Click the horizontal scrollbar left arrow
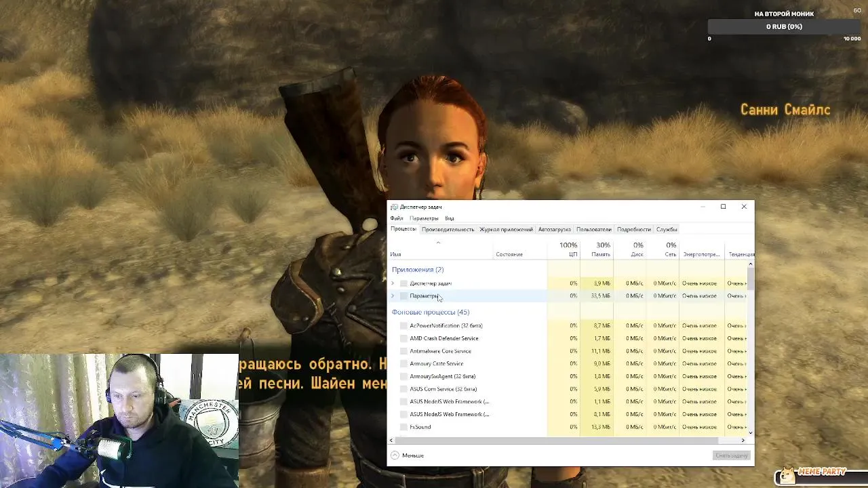Screen dimensions: 868x488 tap(393, 441)
